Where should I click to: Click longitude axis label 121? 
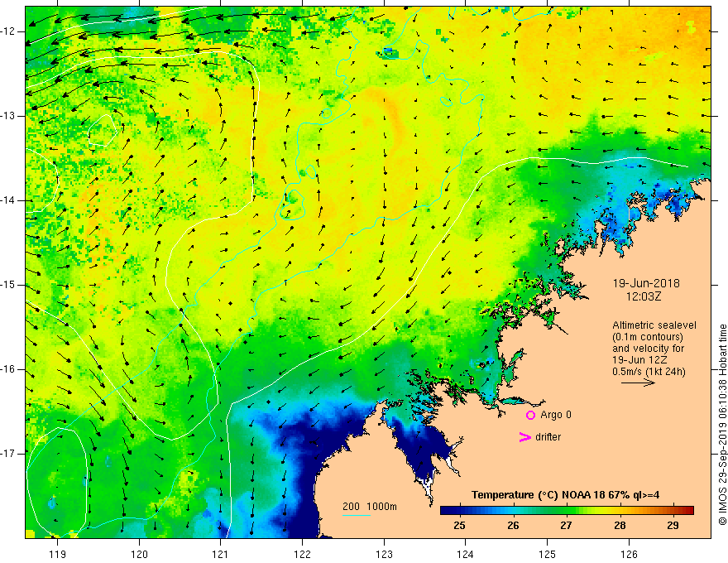click(x=221, y=554)
